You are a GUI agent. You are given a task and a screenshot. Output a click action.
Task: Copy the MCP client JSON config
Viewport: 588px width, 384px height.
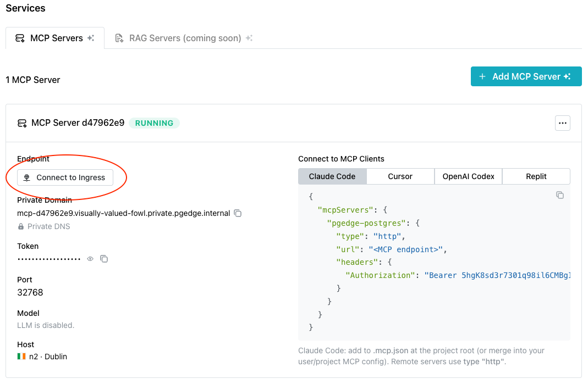click(x=560, y=195)
